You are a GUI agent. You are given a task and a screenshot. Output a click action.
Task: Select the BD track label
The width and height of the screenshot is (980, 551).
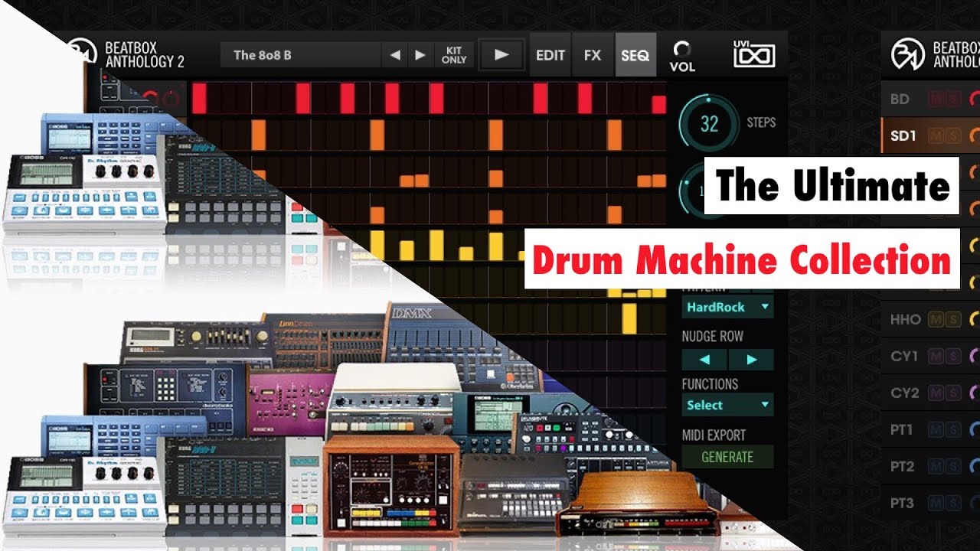click(900, 99)
